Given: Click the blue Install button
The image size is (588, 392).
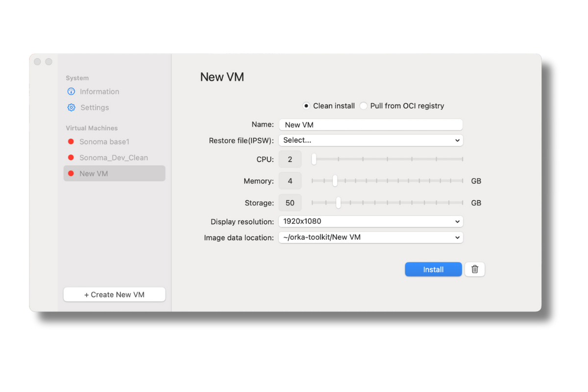Looking at the screenshot, I should (x=433, y=269).
